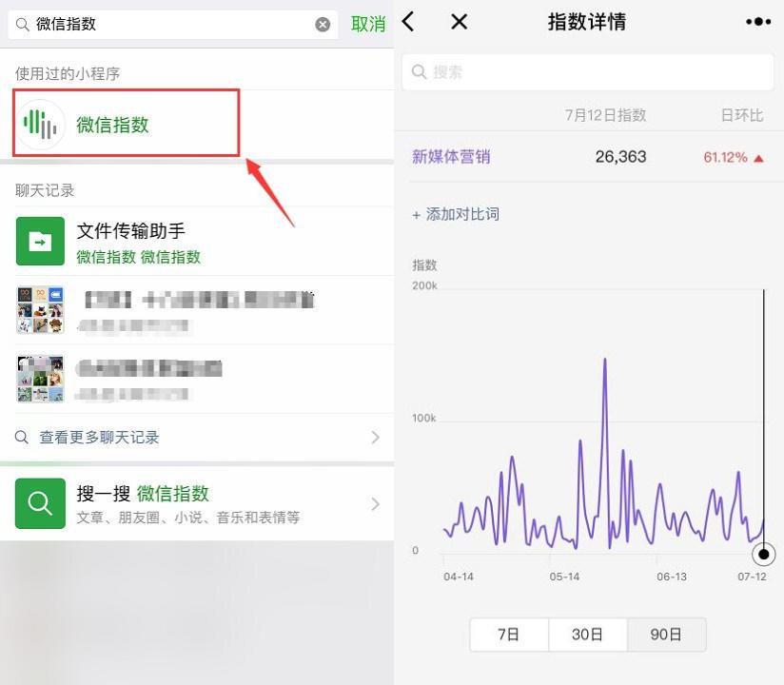This screenshot has width=784, height=685.
Task: Tap the 使用过的小程序 section header
Action: pyautogui.click(x=68, y=73)
